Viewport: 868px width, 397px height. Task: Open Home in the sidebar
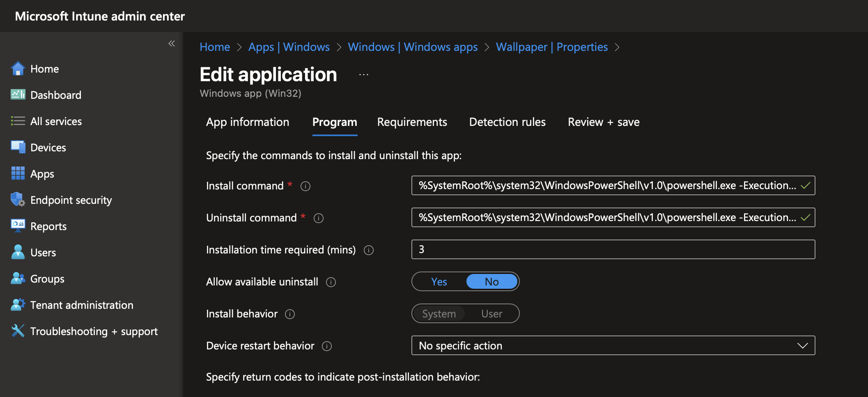[x=45, y=69]
